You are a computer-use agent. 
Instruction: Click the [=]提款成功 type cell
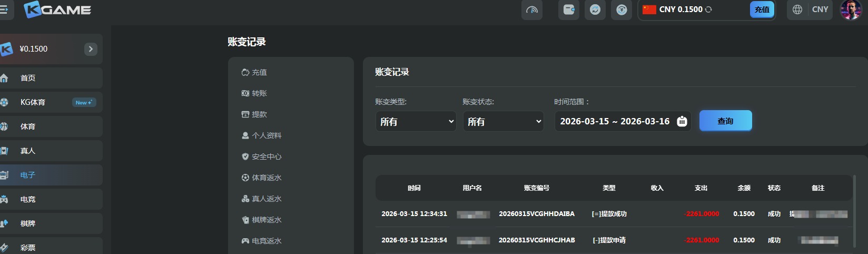(x=609, y=214)
